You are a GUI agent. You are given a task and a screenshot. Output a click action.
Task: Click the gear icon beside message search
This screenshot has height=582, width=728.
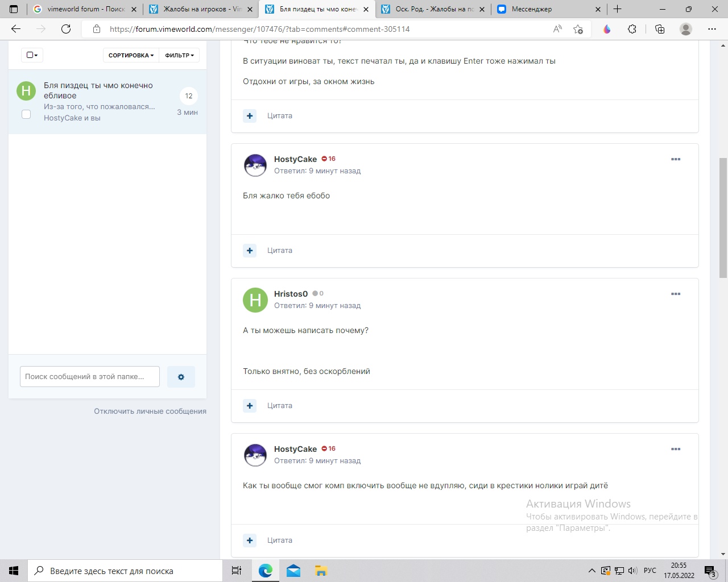[181, 377]
